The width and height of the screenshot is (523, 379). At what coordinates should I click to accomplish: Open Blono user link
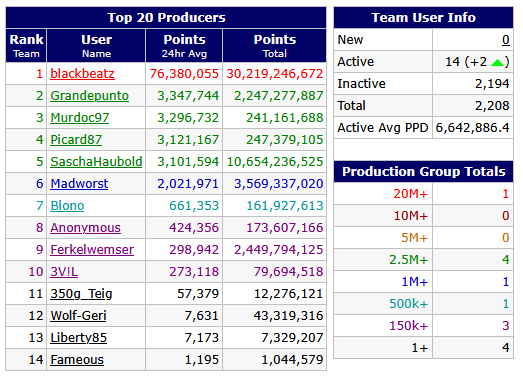[67, 206]
